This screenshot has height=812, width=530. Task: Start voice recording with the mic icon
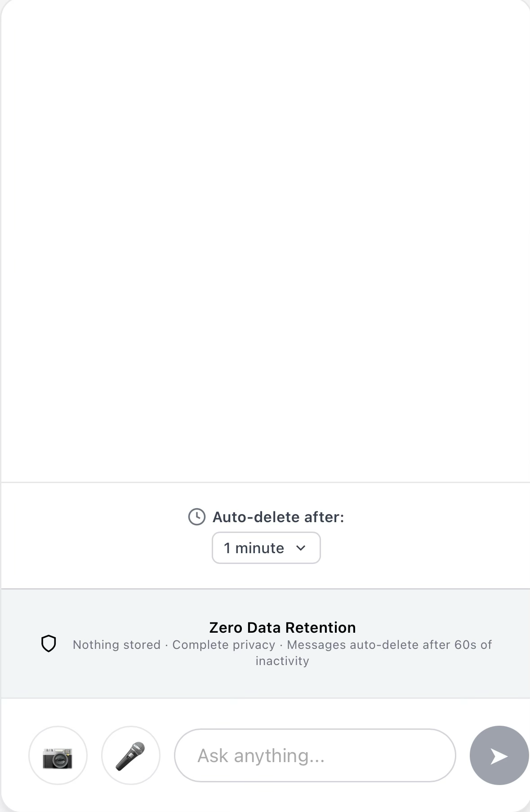pyautogui.click(x=130, y=756)
